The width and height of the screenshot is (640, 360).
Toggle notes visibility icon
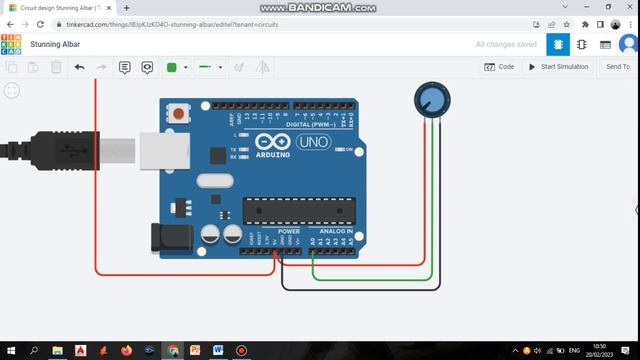(x=147, y=67)
